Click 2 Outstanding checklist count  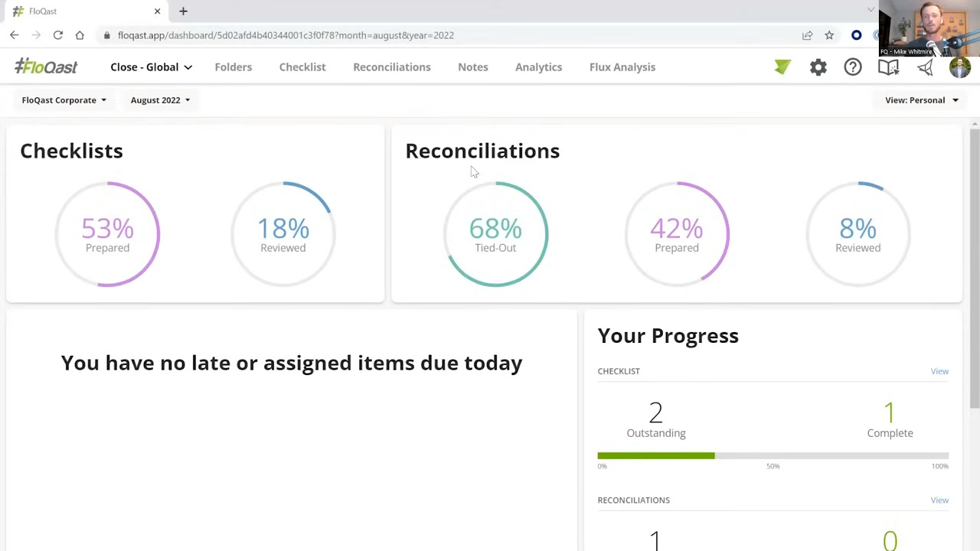coord(656,420)
